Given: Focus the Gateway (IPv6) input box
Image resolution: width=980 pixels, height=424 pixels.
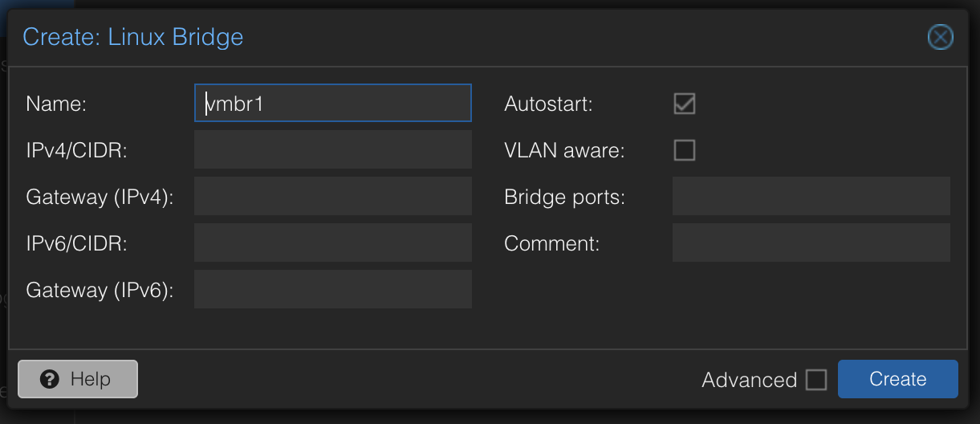Looking at the screenshot, I should 332,290.
